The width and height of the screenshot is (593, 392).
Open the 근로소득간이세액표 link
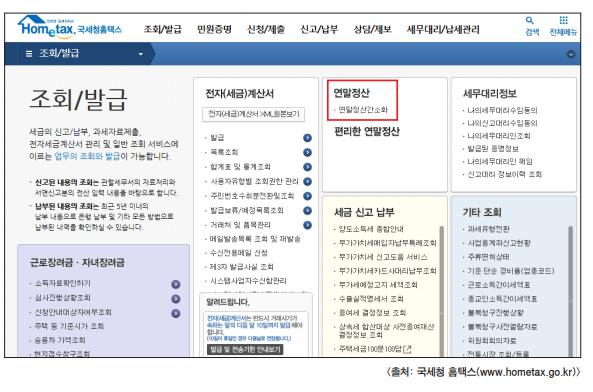pos(499,285)
